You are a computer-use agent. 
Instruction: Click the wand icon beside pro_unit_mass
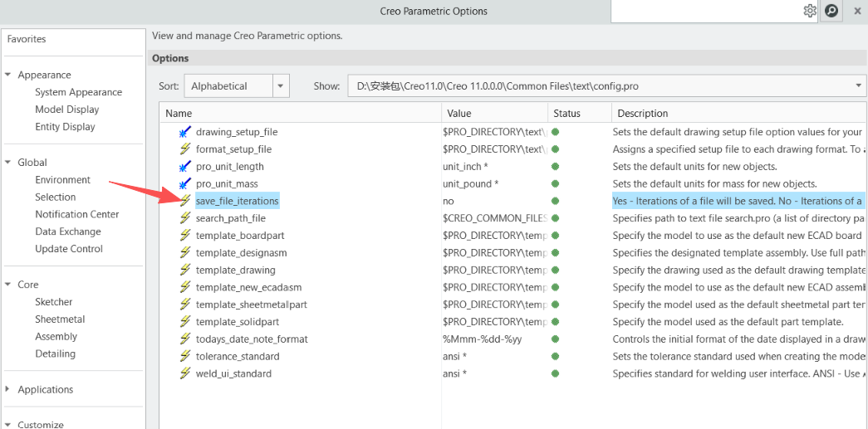tap(185, 183)
